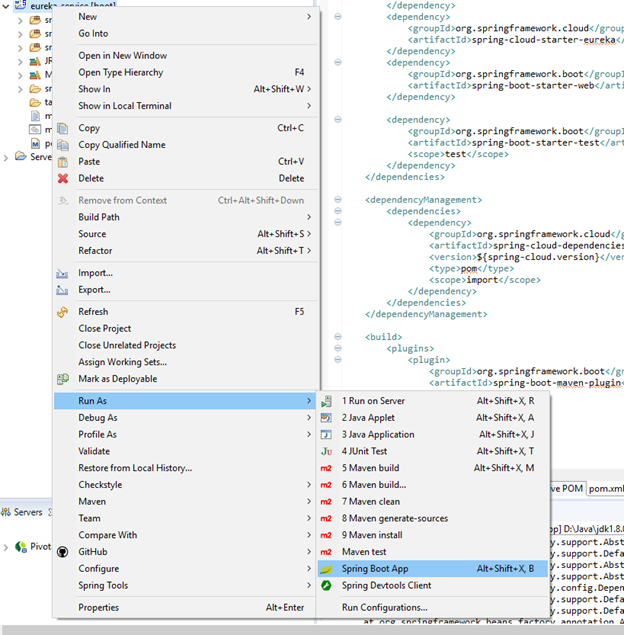The height and width of the screenshot is (635, 624).
Task: Open the Checkstyle submenu
Action: point(186,485)
